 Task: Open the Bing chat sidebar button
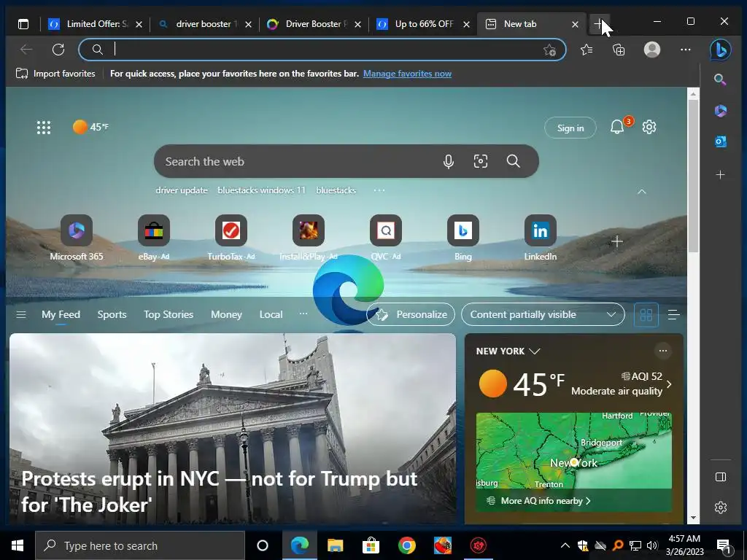pyautogui.click(x=720, y=50)
